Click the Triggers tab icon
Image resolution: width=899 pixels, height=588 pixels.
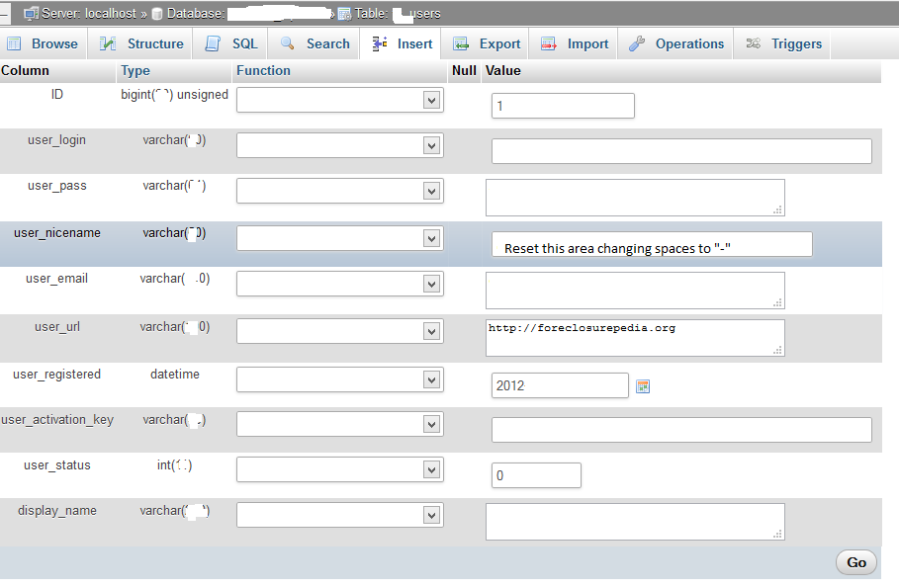tap(754, 43)
